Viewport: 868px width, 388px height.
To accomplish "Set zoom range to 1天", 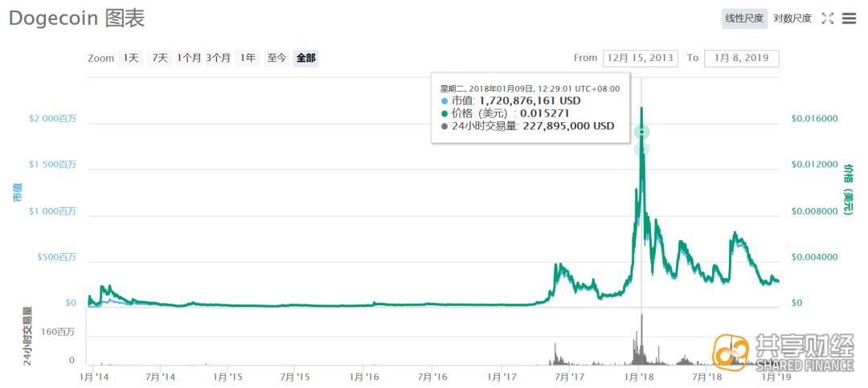I will tap(130, 58).
